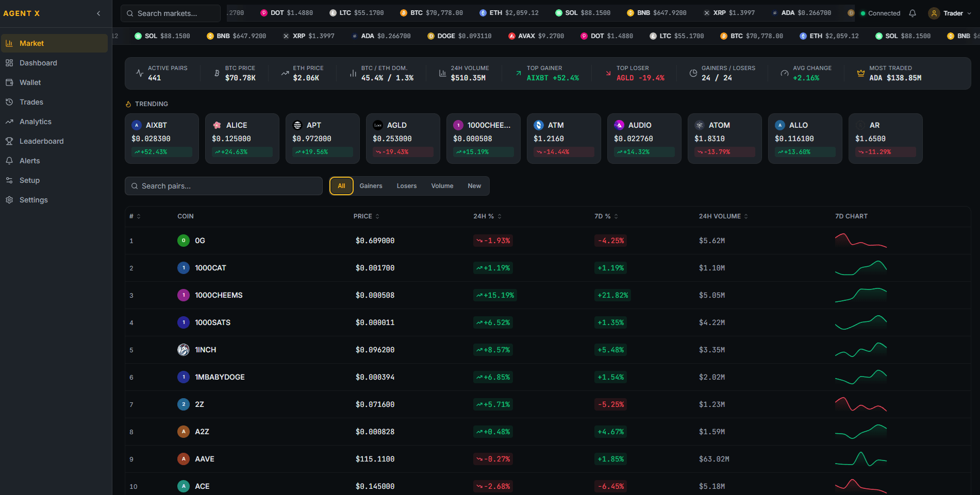Open the Trader account dropdown

tap(950, 13)
